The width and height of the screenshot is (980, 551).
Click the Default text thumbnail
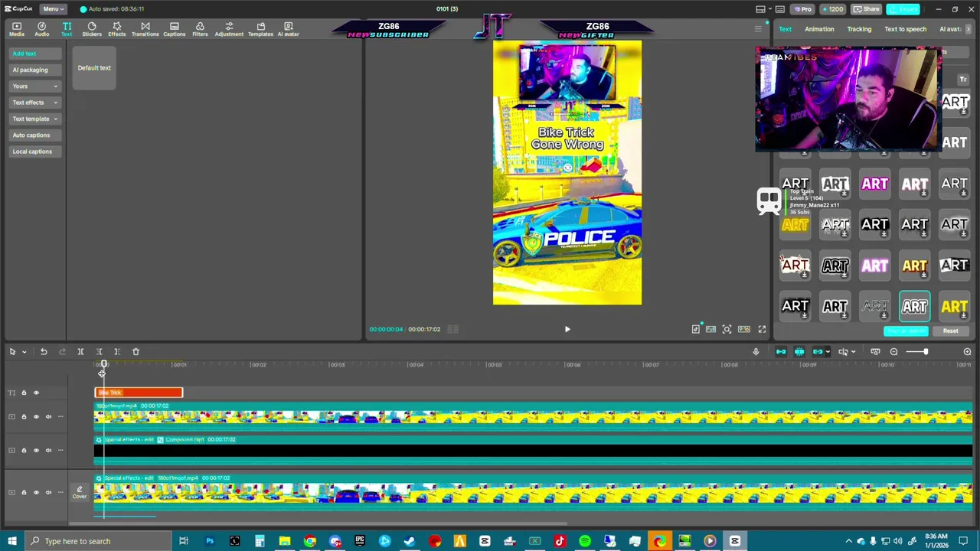point(94,68)
